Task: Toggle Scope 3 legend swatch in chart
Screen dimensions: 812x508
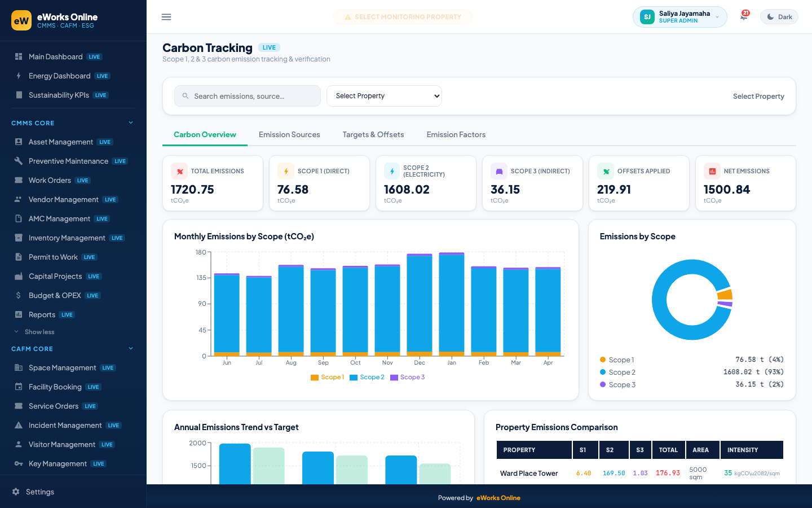Action: 394,378
